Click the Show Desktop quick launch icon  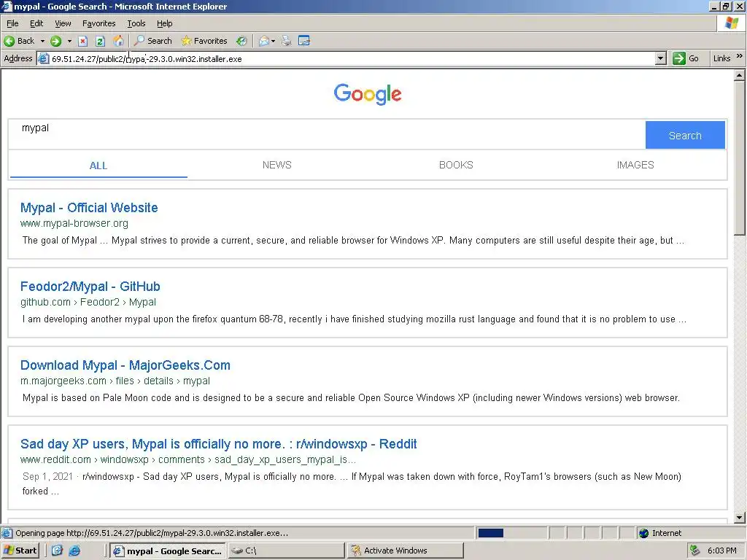coord(57,551)
